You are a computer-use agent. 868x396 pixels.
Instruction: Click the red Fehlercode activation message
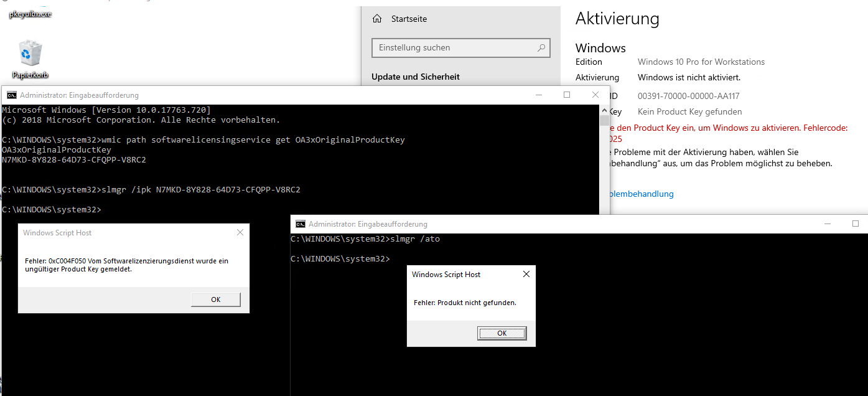pos(729,133)
